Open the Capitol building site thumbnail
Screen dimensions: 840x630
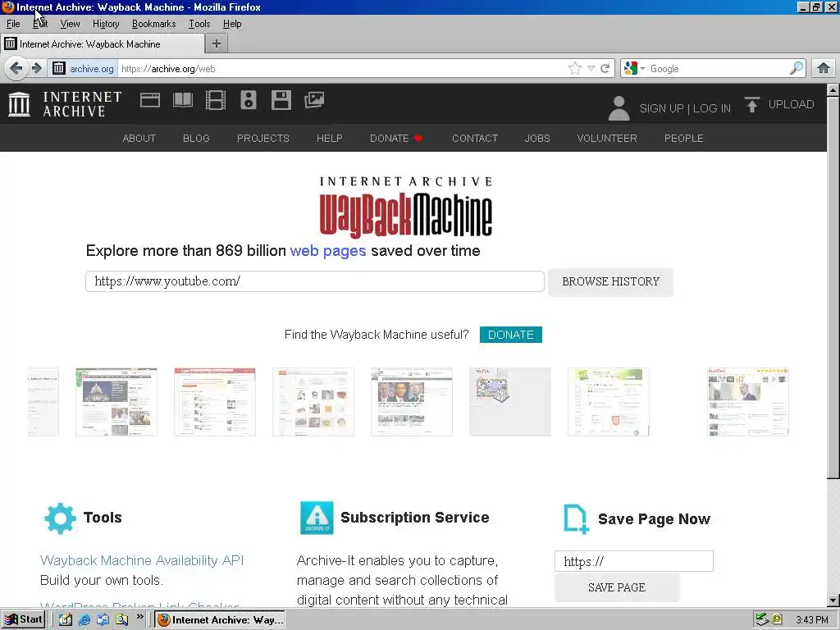click(x=116, y=402)
